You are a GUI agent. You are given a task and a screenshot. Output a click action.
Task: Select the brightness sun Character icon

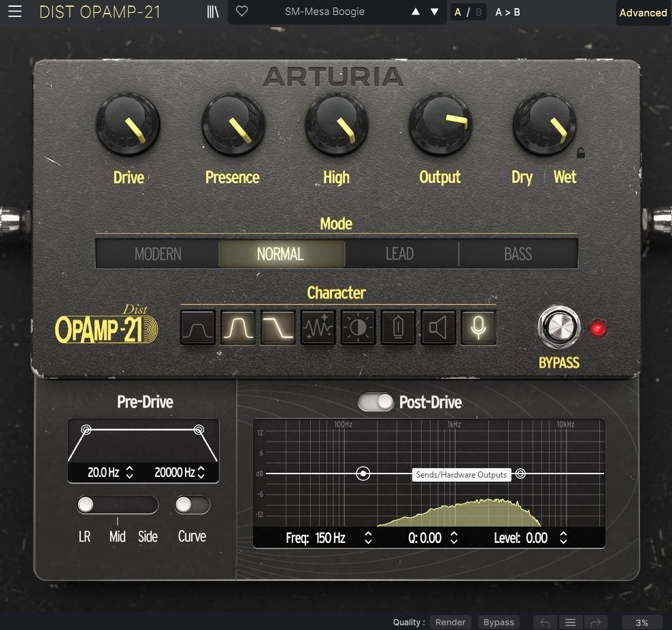[358, 328]
